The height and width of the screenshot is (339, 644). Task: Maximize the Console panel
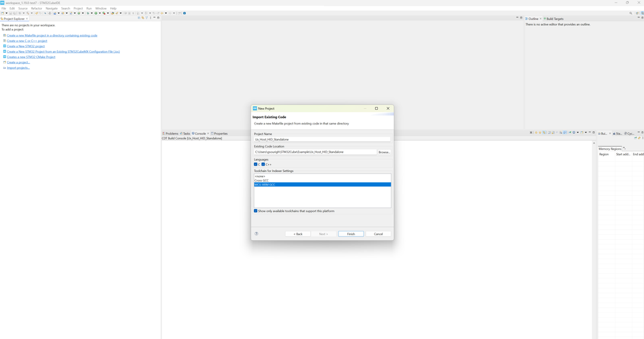594,133
